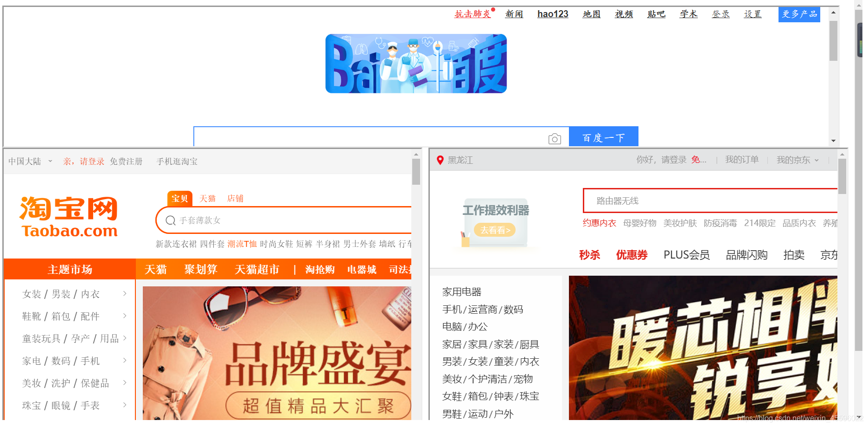
Task: Open the 贴吧 link on Baidu
Action: click(657, 14)
